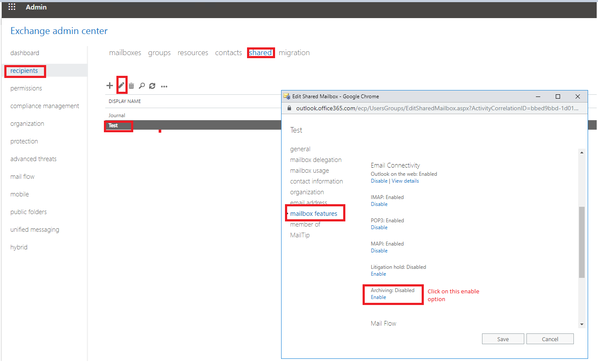The width and height of the screenshot is (598, 364).
Task: Click the scrollbar down arrow in dialog
Action: pos(582,324)
